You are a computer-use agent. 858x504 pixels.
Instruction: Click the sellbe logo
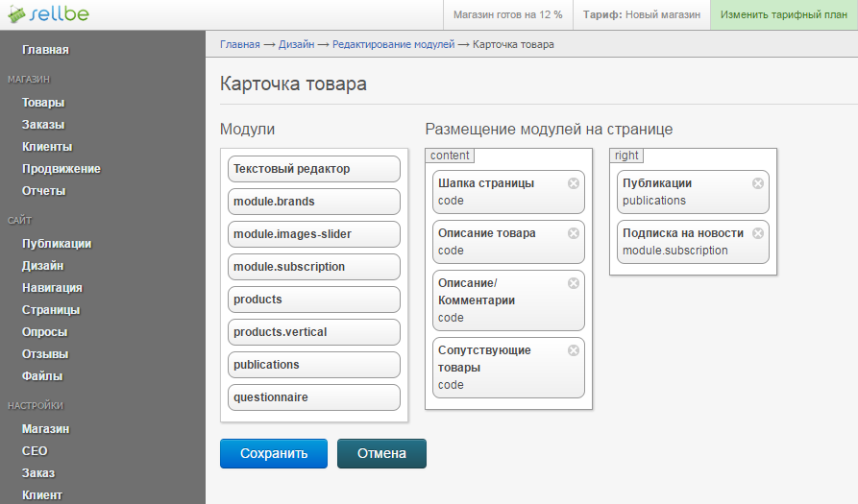pos(48,14)
